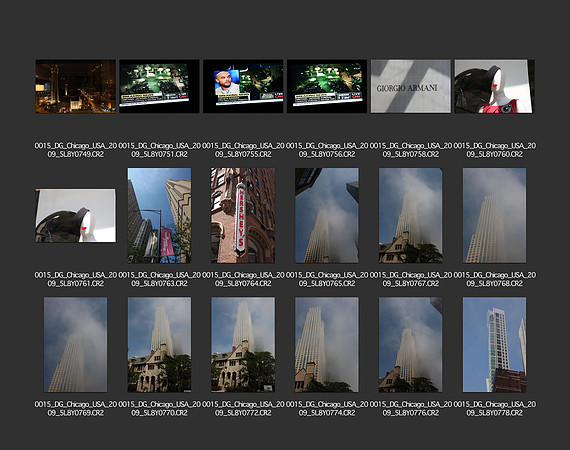
Task: Select the Giorgio Armani sign thumbnail
Action: point(411,87)
